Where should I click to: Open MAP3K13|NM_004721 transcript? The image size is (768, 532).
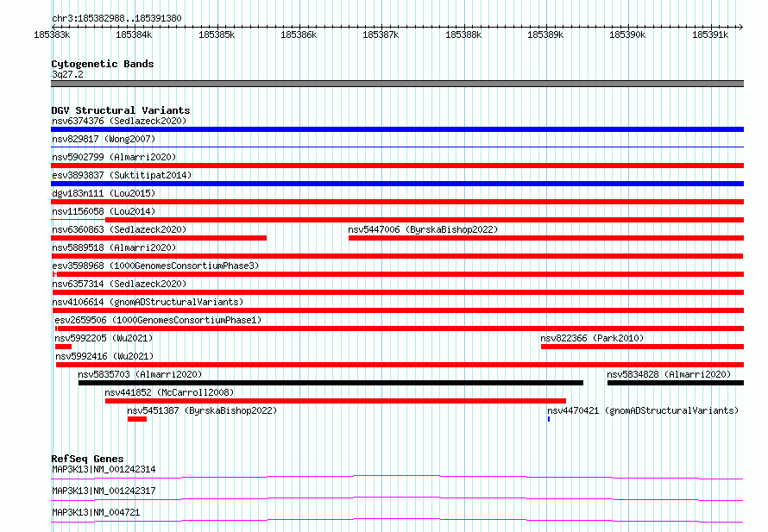(96, 512)
